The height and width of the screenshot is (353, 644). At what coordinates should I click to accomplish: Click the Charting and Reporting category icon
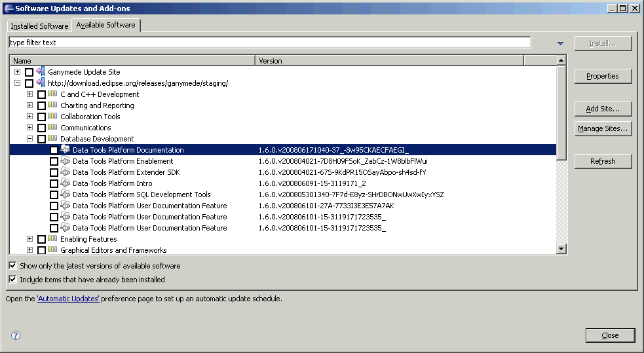tap(52, 105)
